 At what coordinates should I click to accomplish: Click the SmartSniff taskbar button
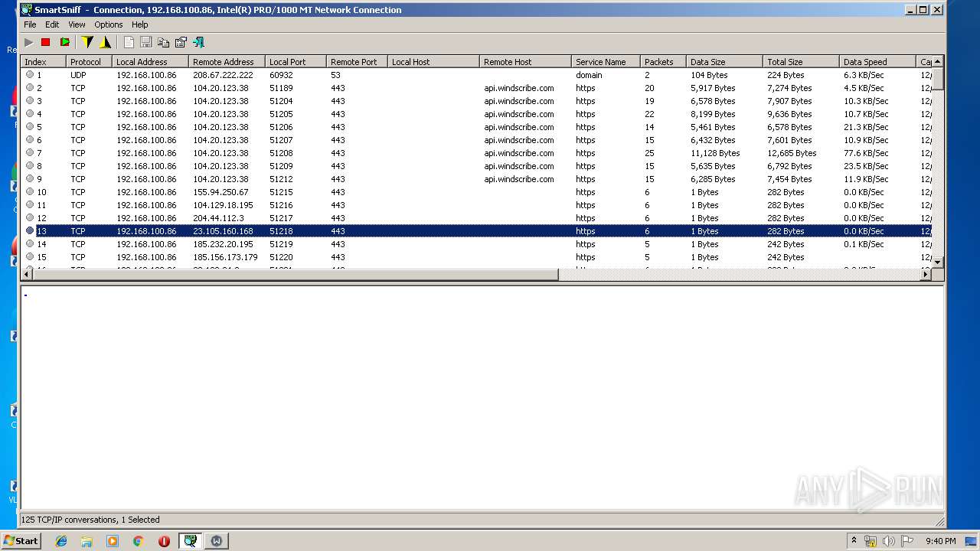(x=190, y=541)
